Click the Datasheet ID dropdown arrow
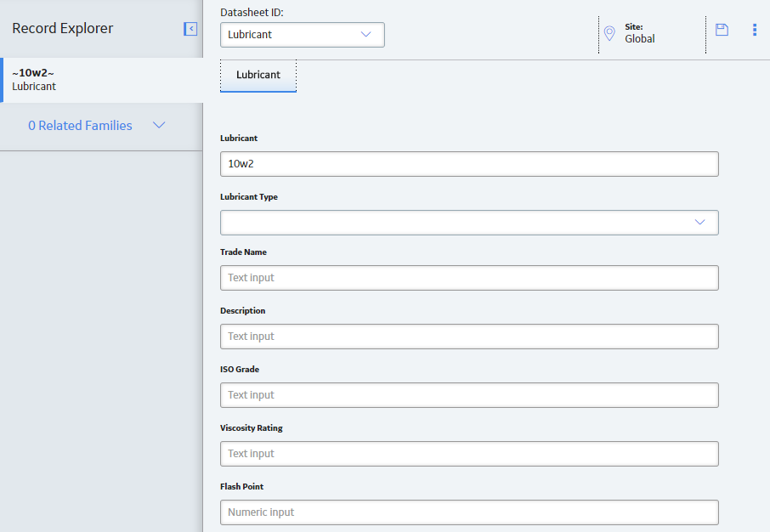770x532 pixels. point(365,34)
